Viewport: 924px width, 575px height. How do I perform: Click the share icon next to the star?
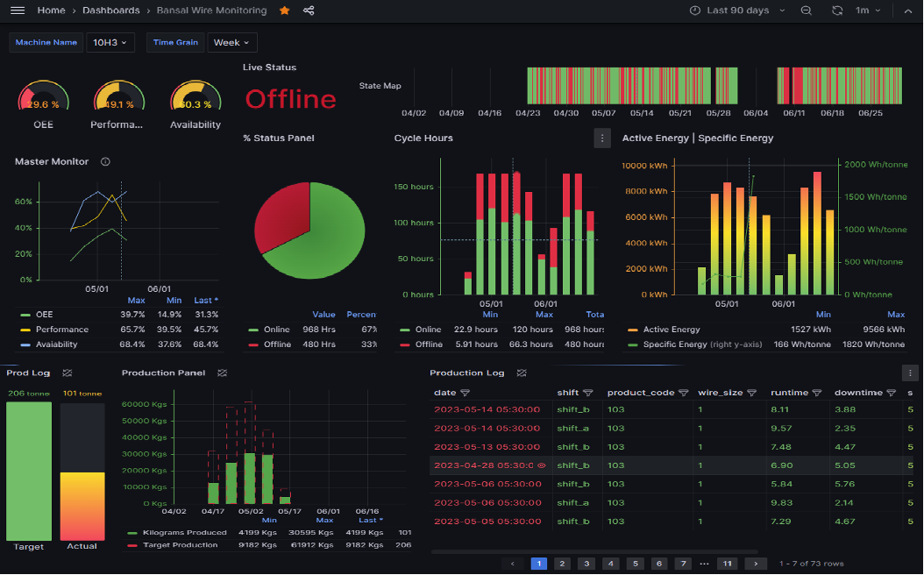[x=307, y=11]
